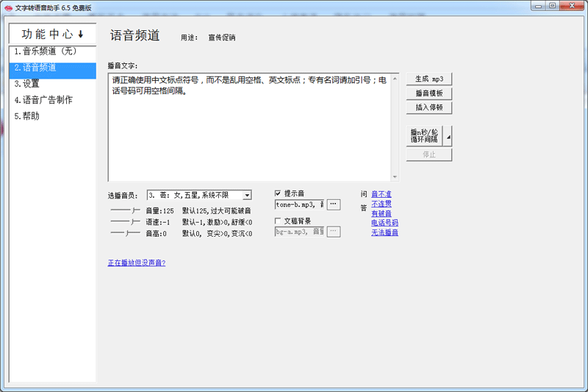Open the 音不准 help link
This screenshot has height=392, width=588.
pos(381,194)
